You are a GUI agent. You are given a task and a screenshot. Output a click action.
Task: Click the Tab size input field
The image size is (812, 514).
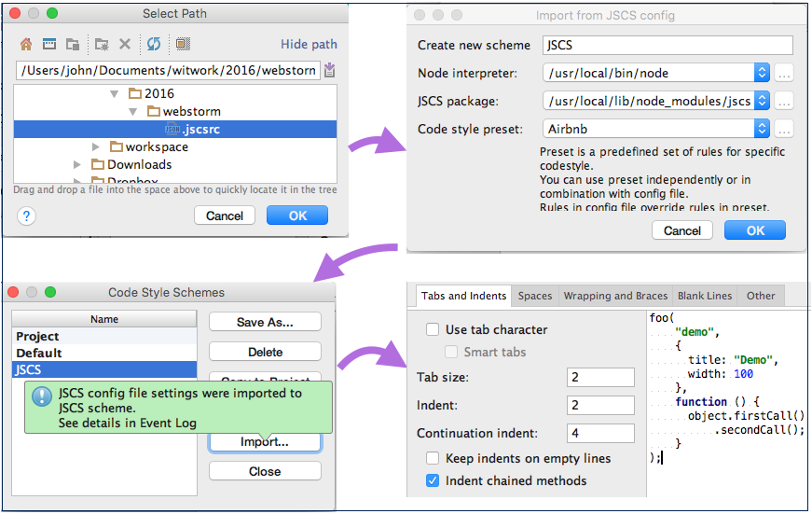click(x=600, y=377)
